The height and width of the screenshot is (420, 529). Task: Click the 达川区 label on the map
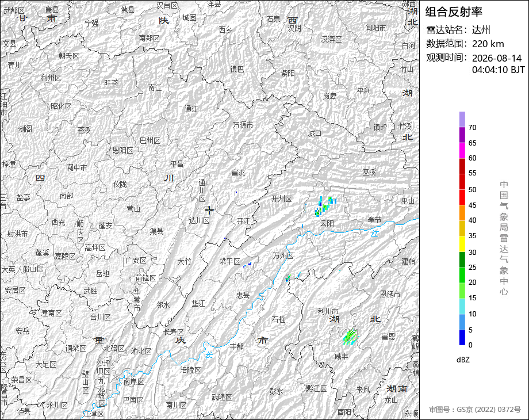199,220
